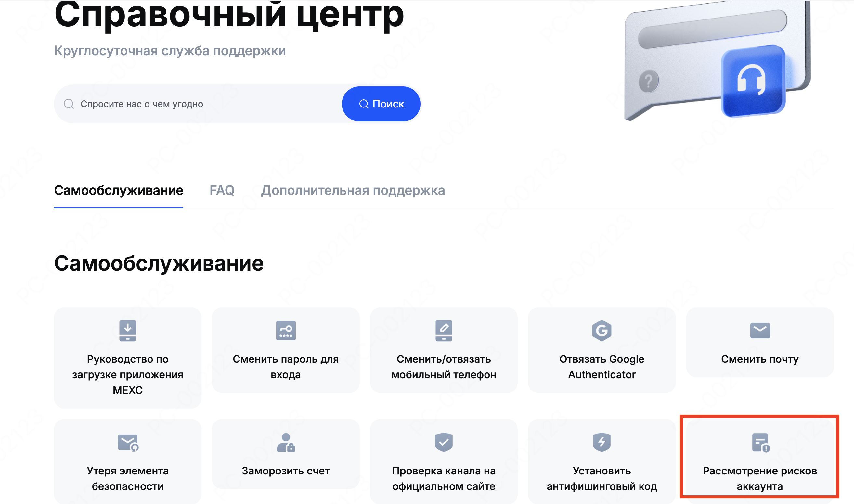
Task: Click the blue Поиск search button
Action: (x=381, y=104)
